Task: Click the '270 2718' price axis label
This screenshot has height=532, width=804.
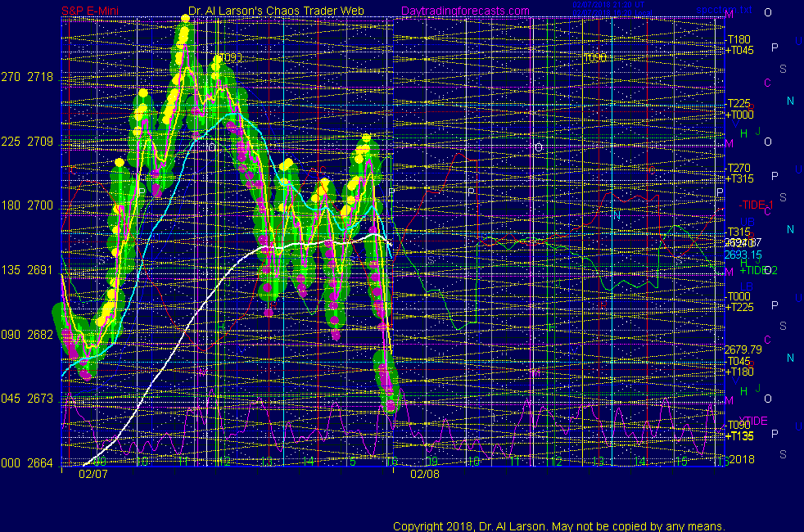Action: [x=27, y=77]
